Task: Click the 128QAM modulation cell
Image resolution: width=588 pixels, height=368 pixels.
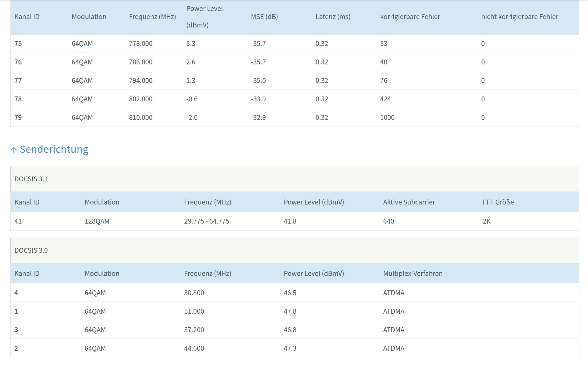Action: (97, 221)
